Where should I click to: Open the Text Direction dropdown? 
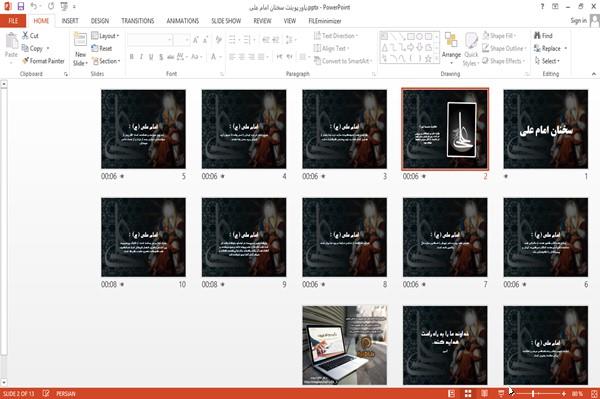click(336, 36)
